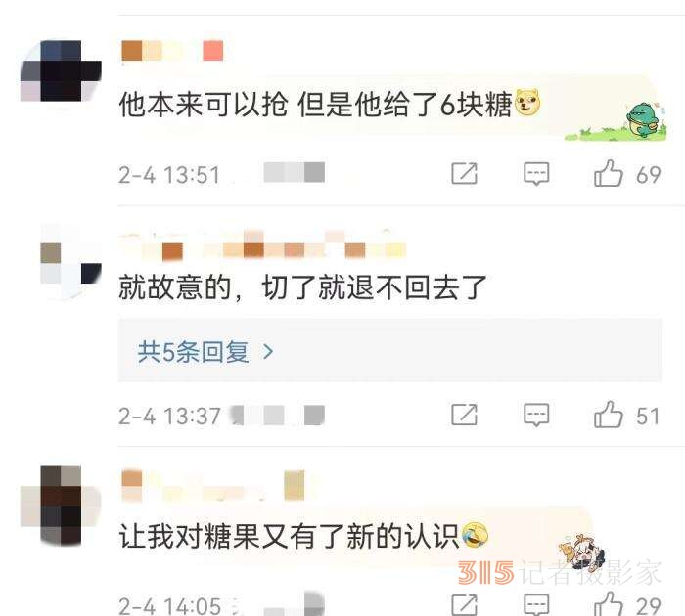
Task: Reply to the 13:37 comment
Action: 536,416
